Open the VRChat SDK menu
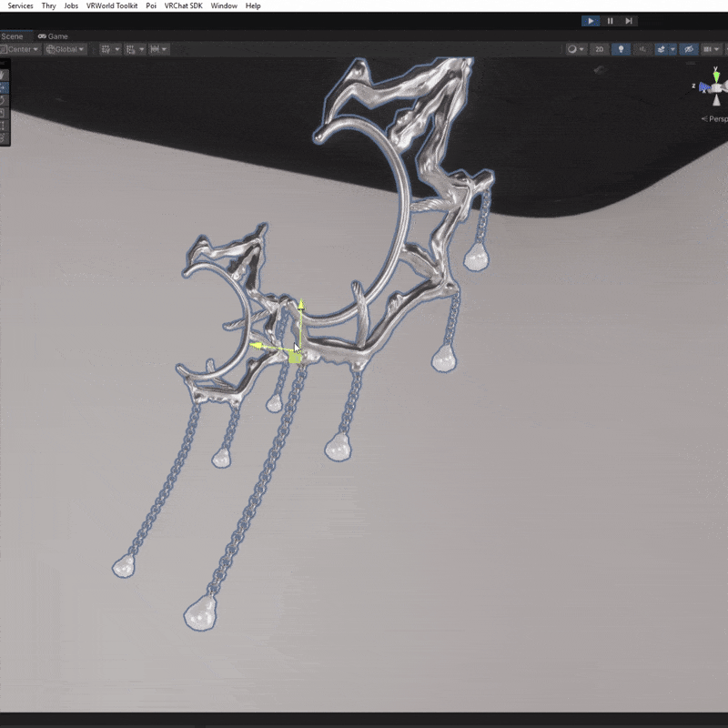 click(x=183, y=5)
